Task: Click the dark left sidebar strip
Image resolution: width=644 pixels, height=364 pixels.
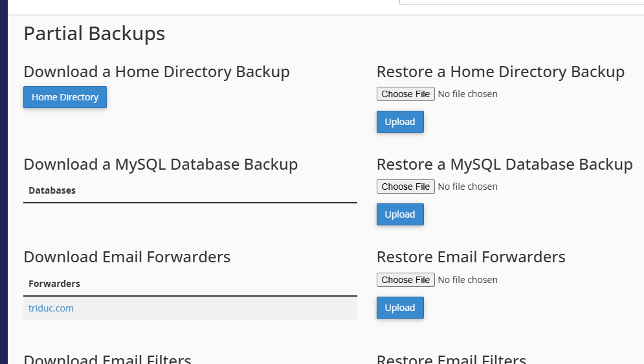Action: [4, 182]
